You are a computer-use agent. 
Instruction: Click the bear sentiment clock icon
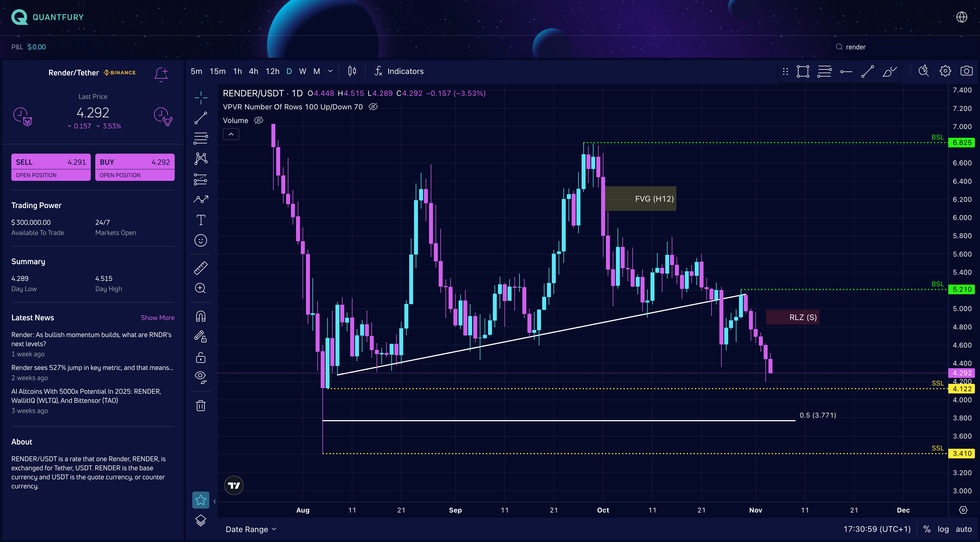point(23,117)
